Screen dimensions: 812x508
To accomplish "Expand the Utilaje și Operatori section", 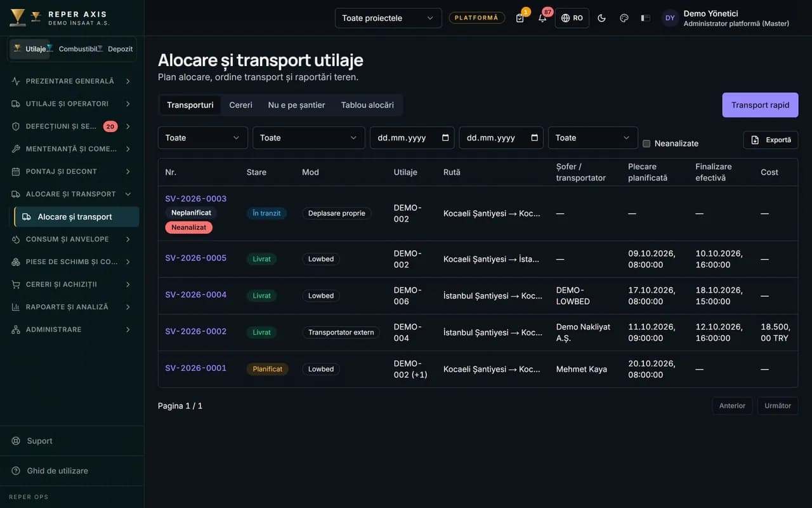I will pyautogui.click(x=72, y=104).
